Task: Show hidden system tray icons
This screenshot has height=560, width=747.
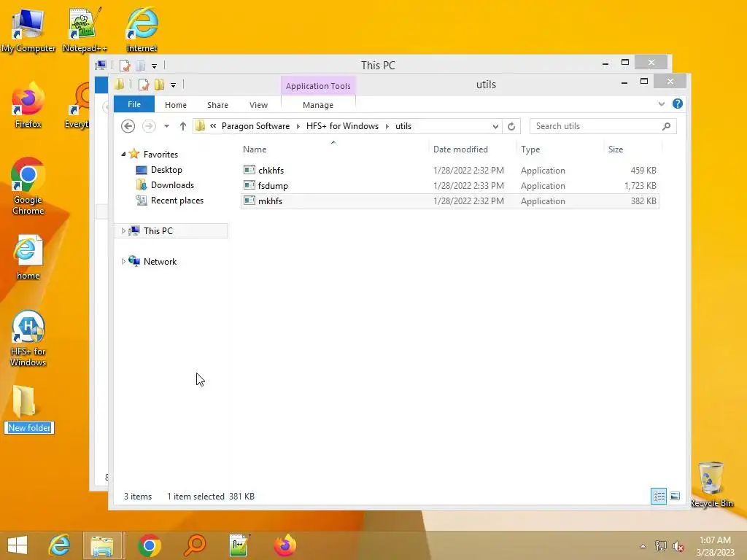Action: tap(643, 546)
